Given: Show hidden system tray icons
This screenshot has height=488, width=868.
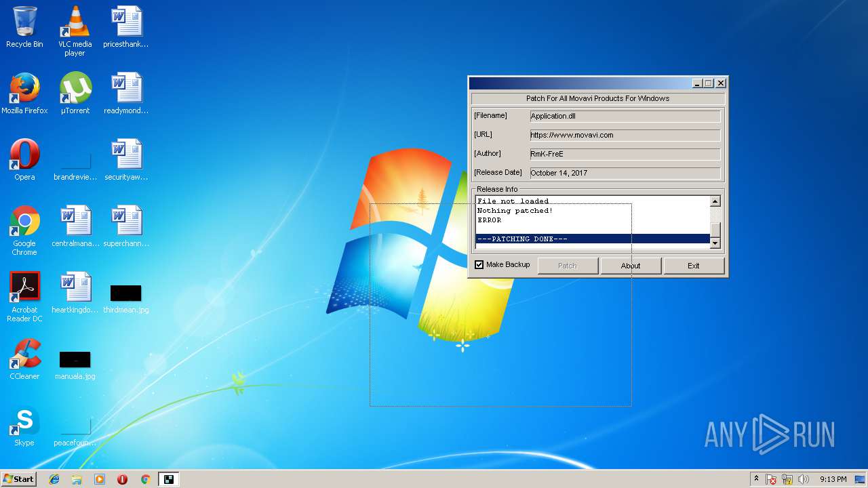Looking at the screenshot, I should (756, 479).
